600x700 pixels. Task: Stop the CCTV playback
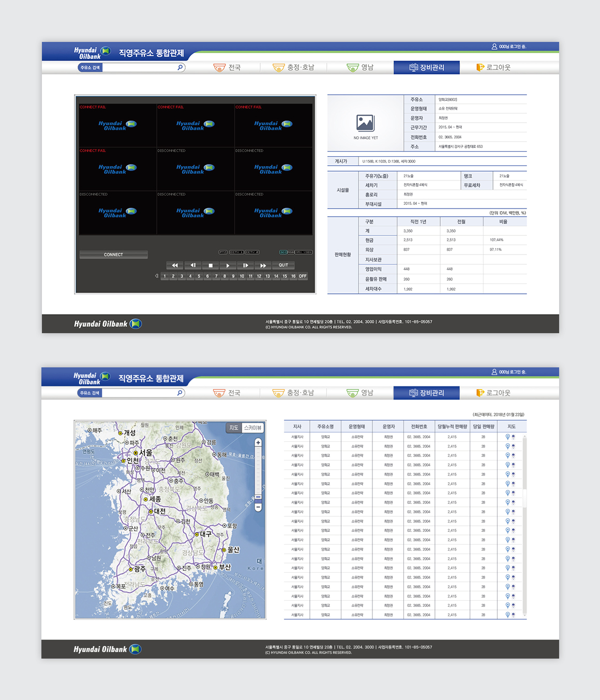point(210,265)
